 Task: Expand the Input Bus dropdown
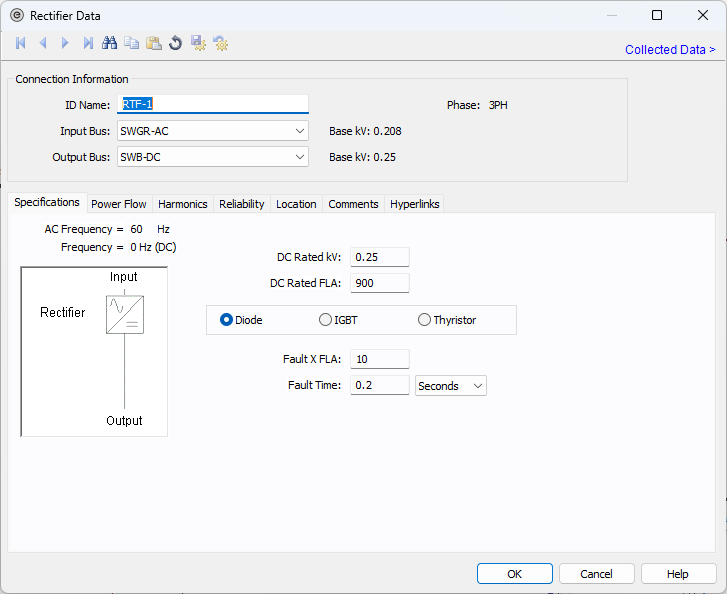(x=300, y=131)
